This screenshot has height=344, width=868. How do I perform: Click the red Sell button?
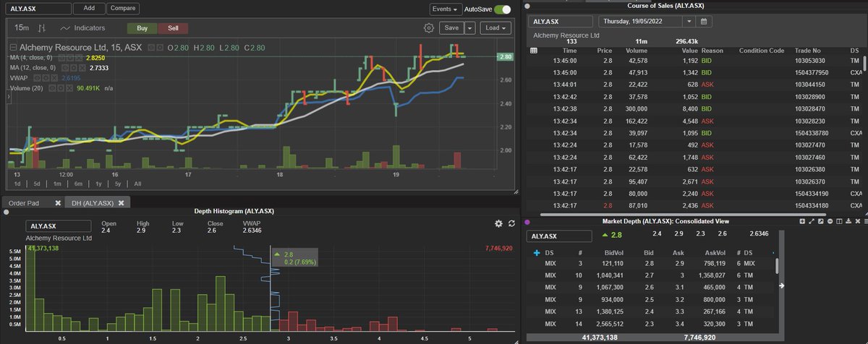coord(173,28)
